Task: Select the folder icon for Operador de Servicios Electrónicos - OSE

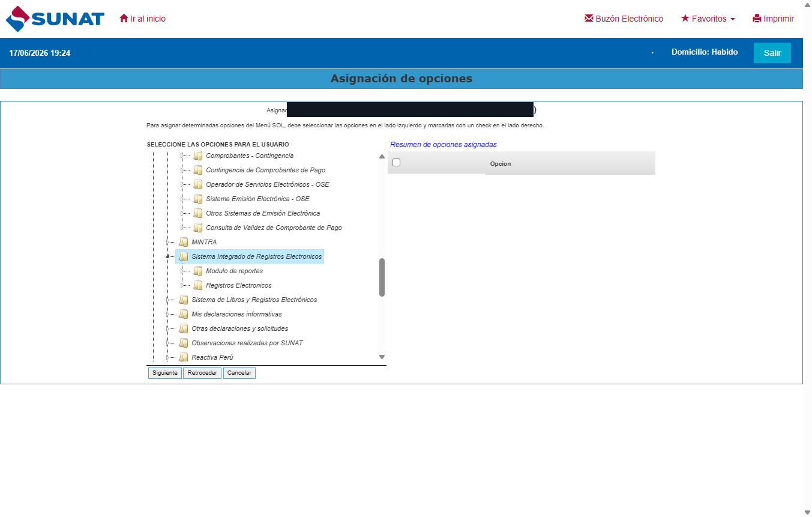Action: click(x=198, y=184)
